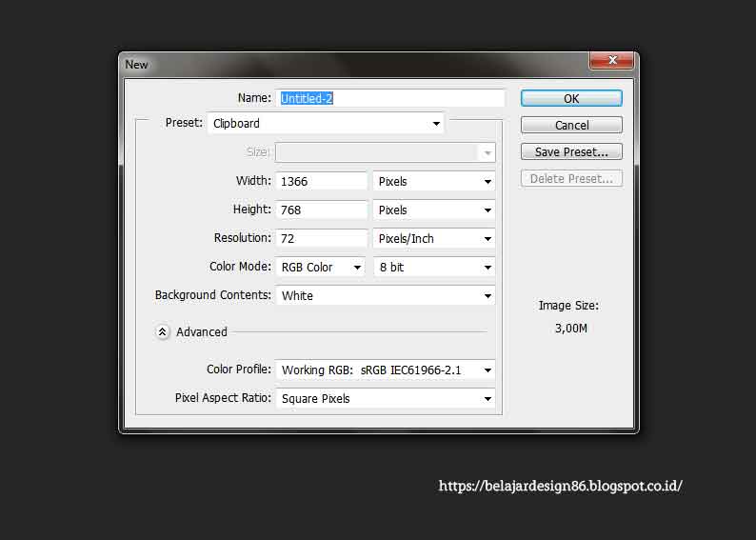The image size is (756, 540).
Task: Click the OK button
Action: click(571, 98)
